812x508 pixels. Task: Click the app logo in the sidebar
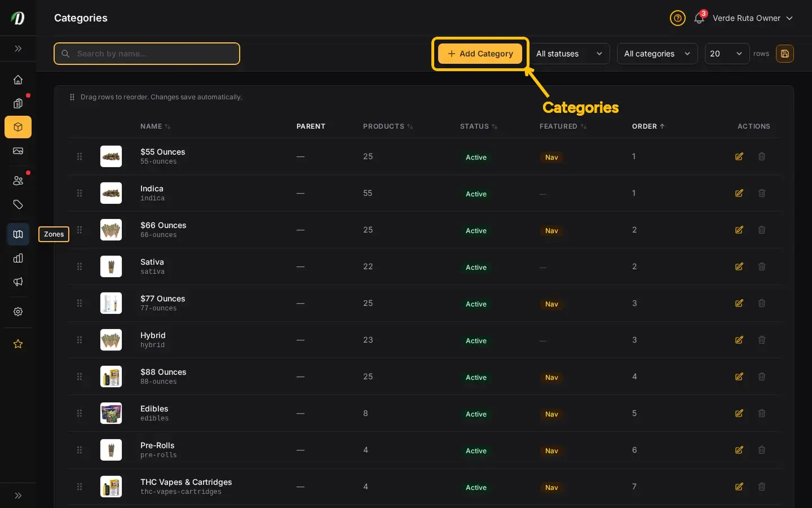18,18
